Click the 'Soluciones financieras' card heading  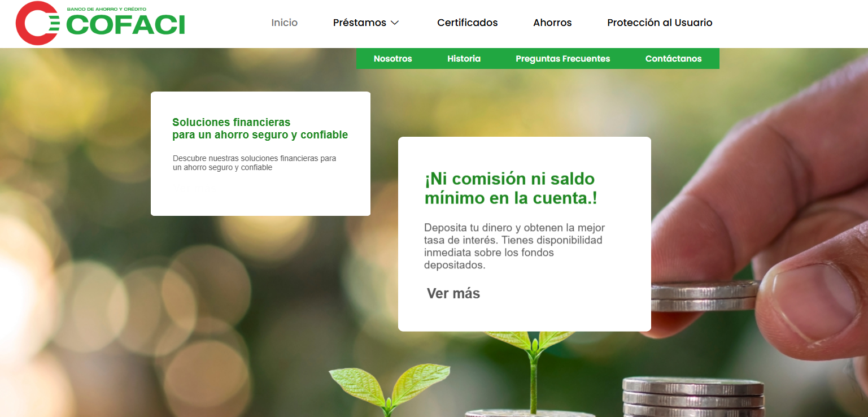(x=260, y=129)
